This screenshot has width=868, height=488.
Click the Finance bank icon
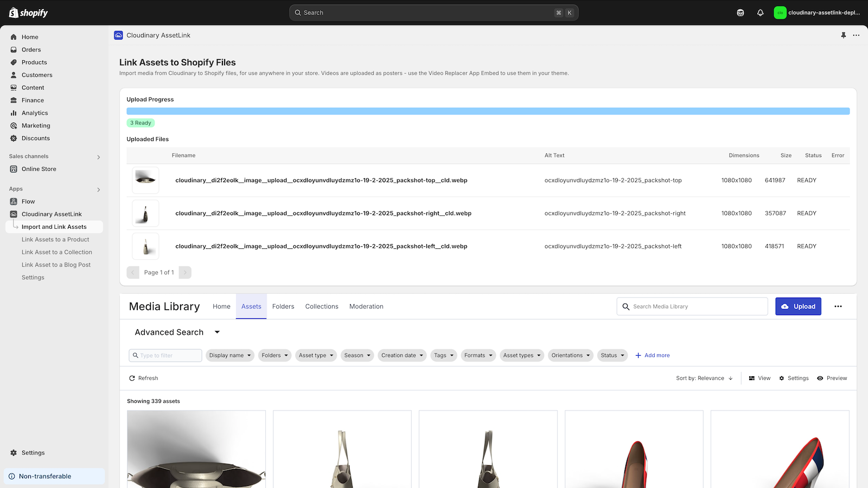(14, 100)
